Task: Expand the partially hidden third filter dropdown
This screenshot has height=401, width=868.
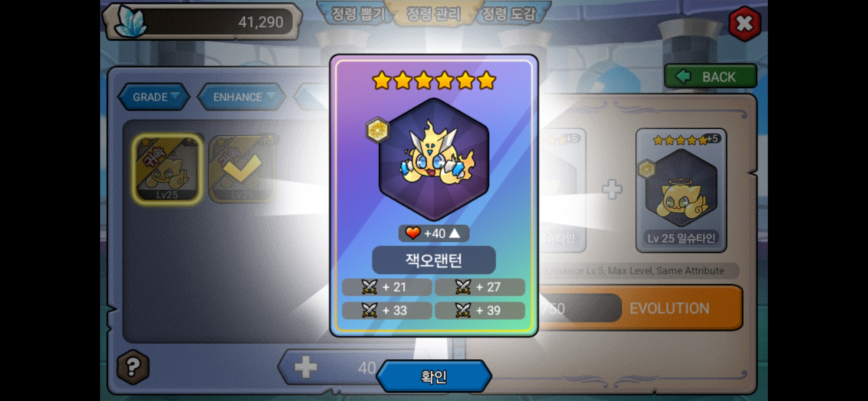Action: click(x=311, y=97)
